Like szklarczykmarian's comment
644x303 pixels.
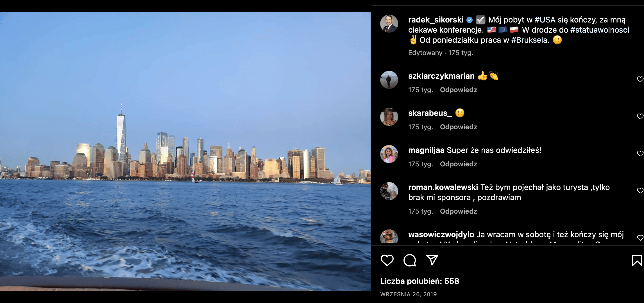point(640,79)
